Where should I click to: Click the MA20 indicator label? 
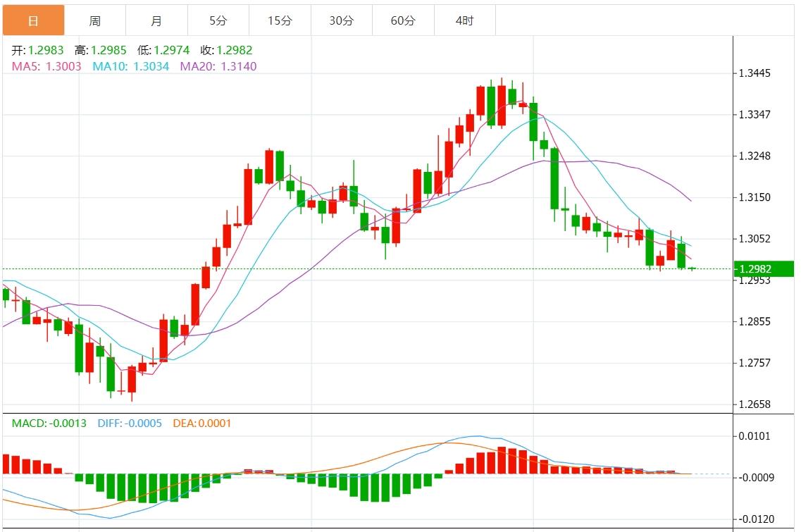pos(218,66)
